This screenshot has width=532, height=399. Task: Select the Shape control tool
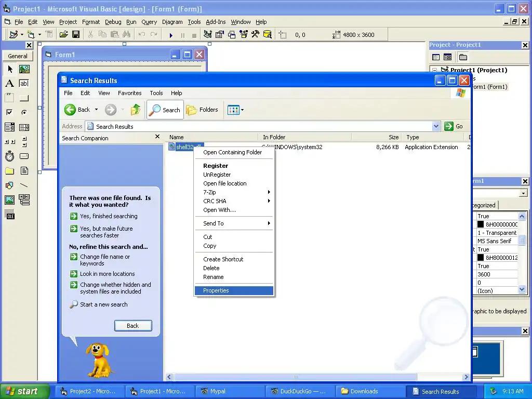(10, 185)
